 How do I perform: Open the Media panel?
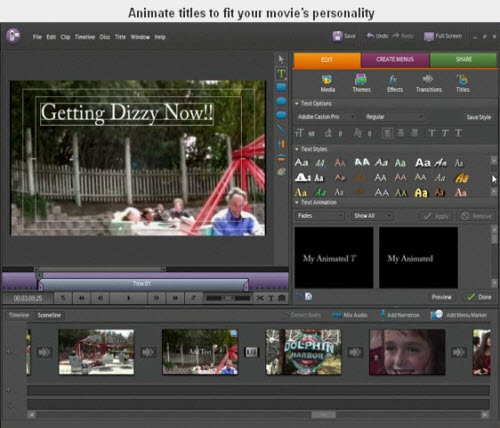[328, 83]
